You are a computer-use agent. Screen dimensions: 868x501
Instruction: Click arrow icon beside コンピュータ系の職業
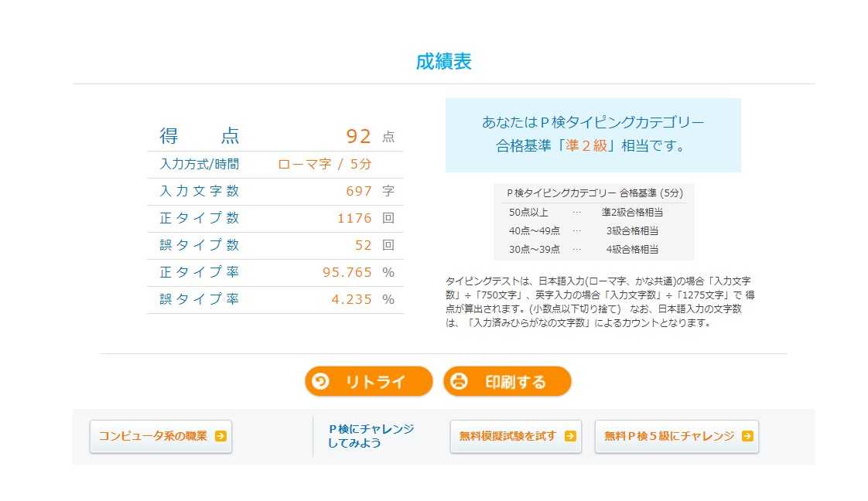[x=220, y=436]
